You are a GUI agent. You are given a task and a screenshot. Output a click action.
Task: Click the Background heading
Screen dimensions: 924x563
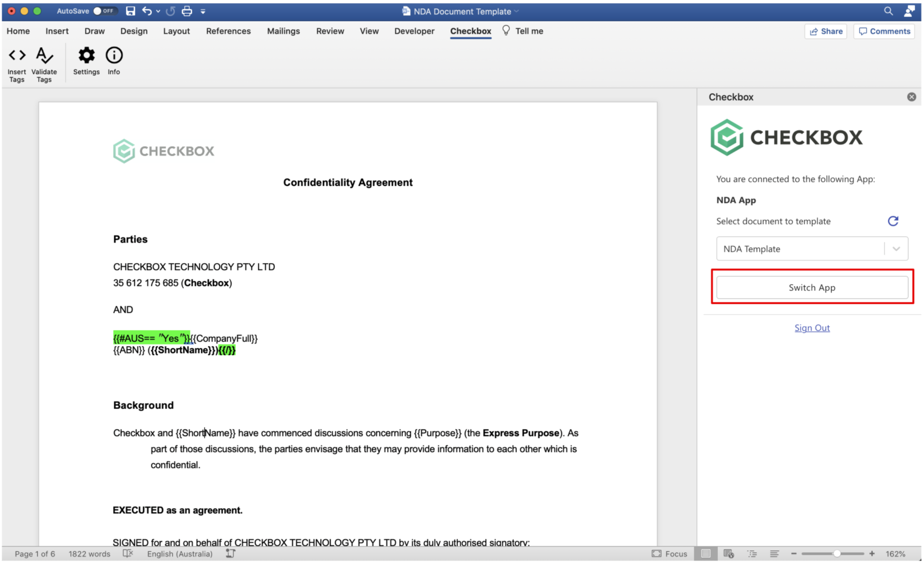tap(143, 405)
